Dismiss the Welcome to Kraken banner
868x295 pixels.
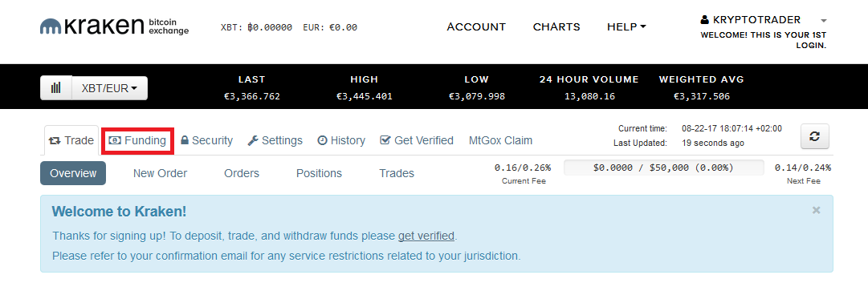click(x=816, y=210)
